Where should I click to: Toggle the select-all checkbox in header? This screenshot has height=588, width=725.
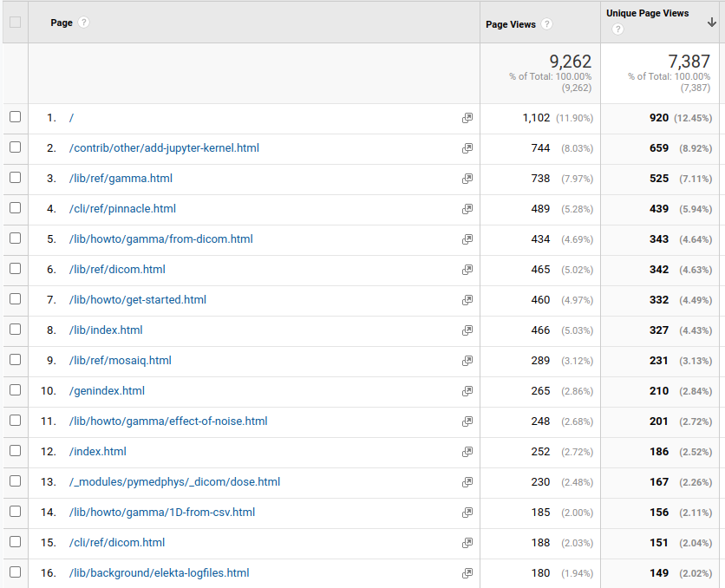coord(16,23)
